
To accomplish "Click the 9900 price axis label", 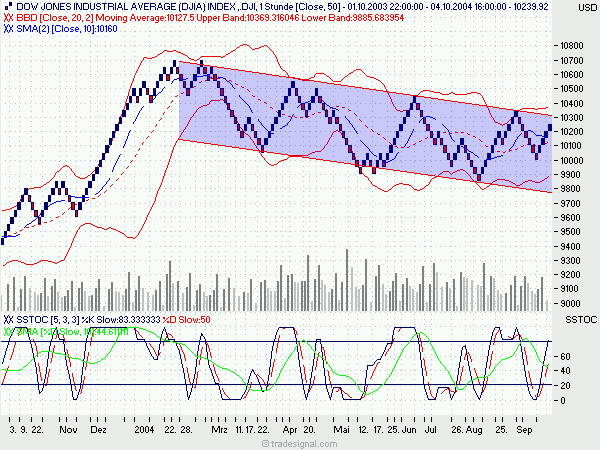I will tap(570, 174).
